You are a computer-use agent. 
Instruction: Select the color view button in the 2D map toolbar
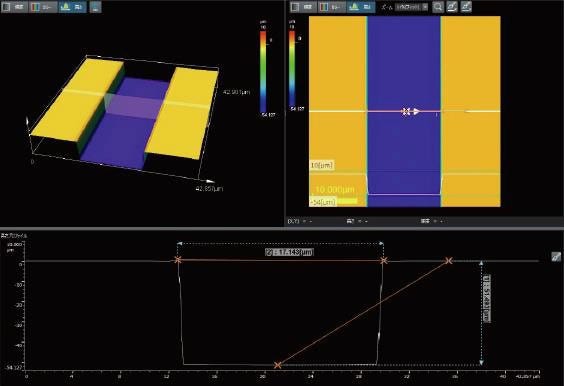tap(332, 7)
